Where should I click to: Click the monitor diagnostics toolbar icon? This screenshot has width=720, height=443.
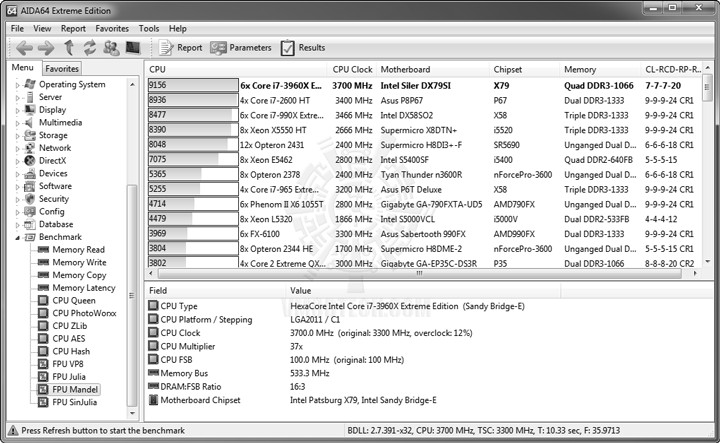click(133, 47)
